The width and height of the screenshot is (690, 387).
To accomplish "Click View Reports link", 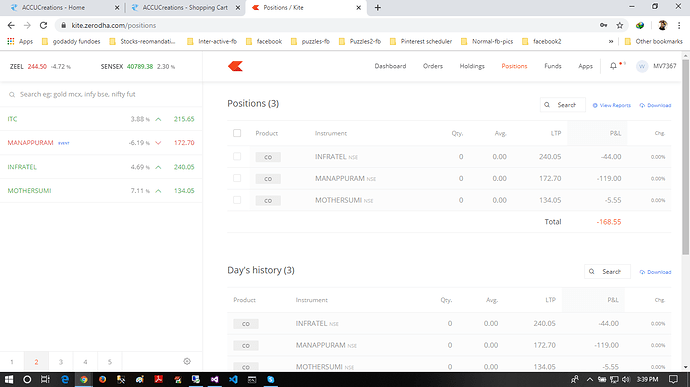I will pos(611,105).
